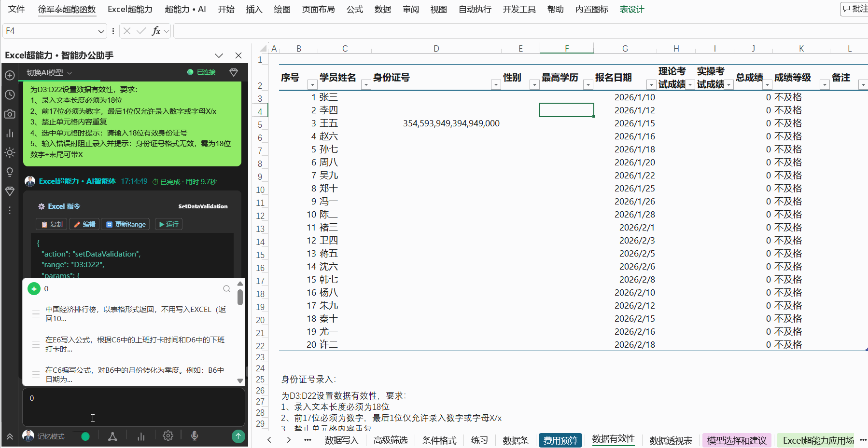
Task: Click the select all corner triangle
Action: coord(263,48)
